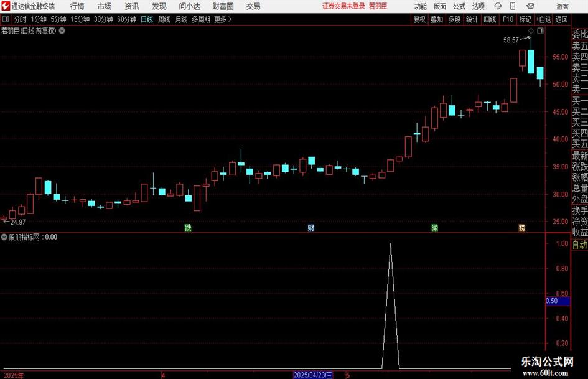Viewport: 588px width, 379px height.
Task: Switch to 周线 period
Action: click(x=164, y=19)
